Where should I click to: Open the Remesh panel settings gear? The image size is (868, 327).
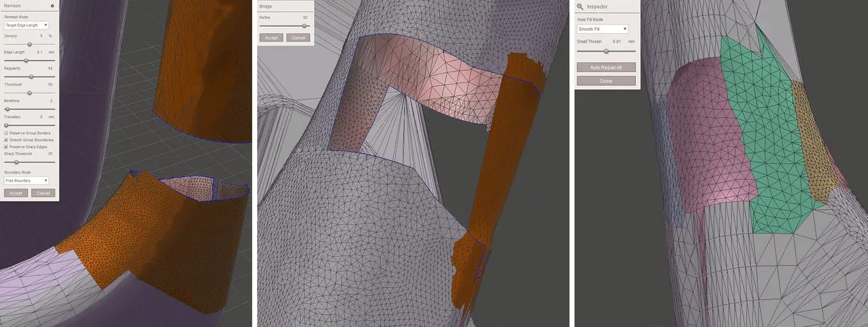click(x=52, y=6)
